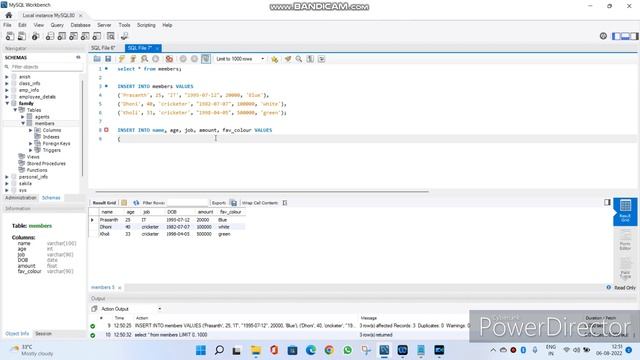Viewport: 640px width, 360px height.
Task: Open the Session tab
Action: coord(43,333)
